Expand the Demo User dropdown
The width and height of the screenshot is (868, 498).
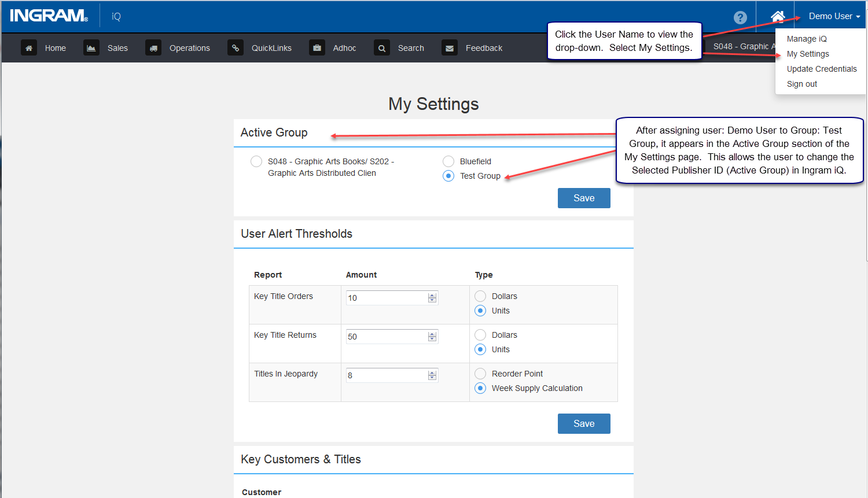[834, 16]
